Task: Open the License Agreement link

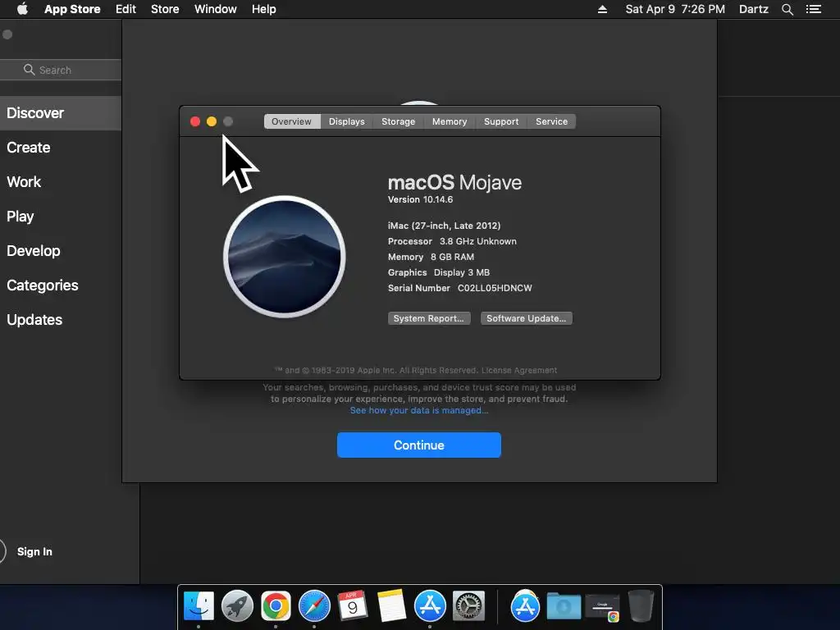Action: pyautogui.click(x=519, y=370)
